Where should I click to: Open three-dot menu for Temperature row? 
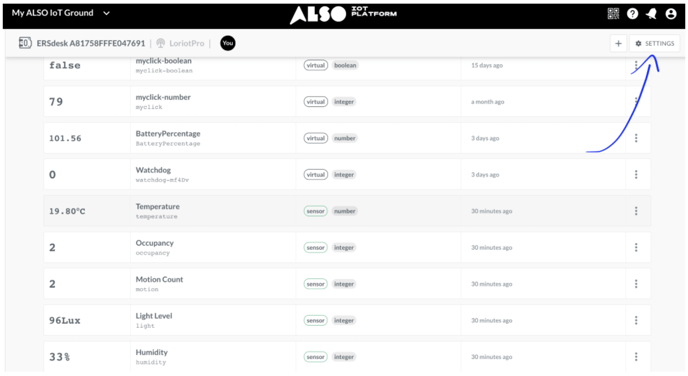point(636,211)
